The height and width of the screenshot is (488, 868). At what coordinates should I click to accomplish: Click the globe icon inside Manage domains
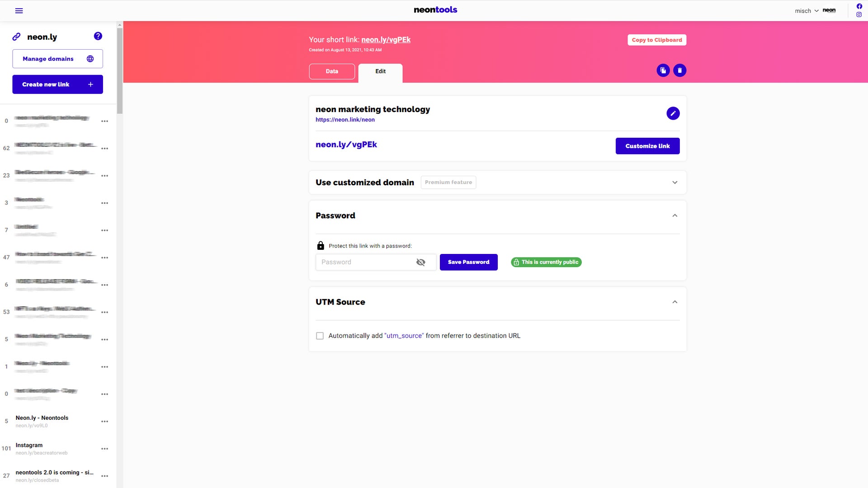click(90, 59)
